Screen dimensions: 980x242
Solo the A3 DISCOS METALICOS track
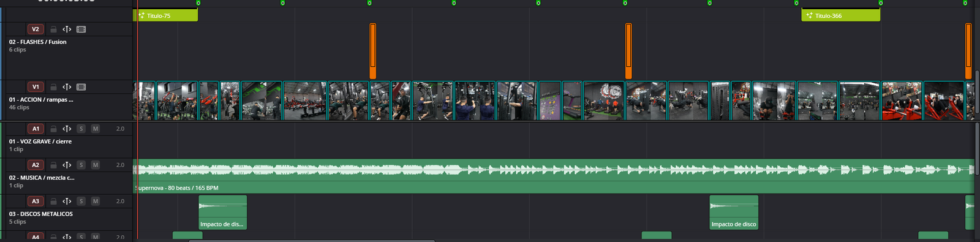pyautogui.click(x=81, y=201)
